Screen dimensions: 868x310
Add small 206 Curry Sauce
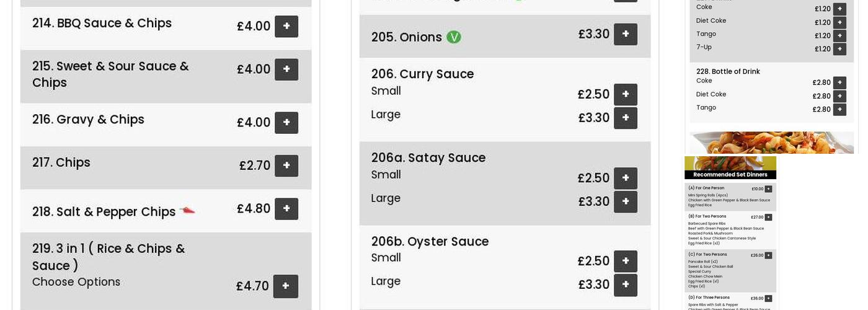[x=625, y=94]
